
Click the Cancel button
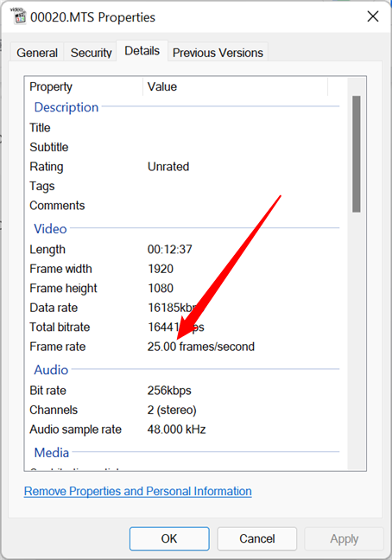point(256,538)
